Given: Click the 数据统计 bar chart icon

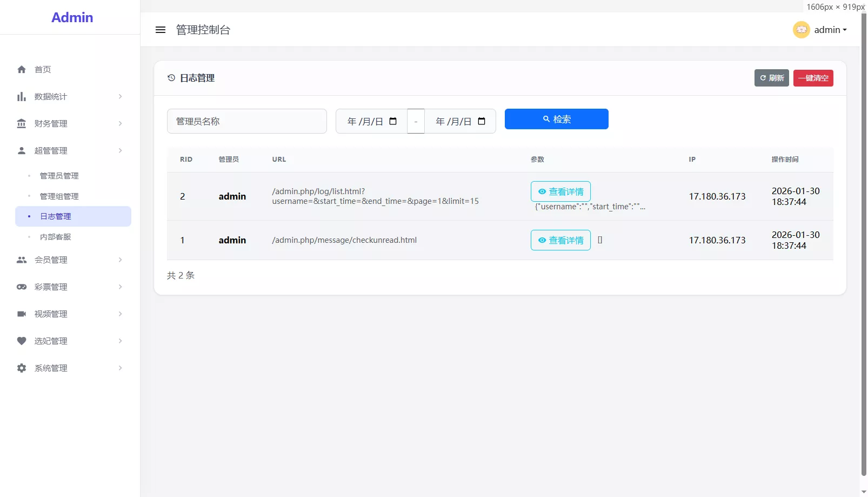Looking at the screenshot, I should [x=22, y=96].
